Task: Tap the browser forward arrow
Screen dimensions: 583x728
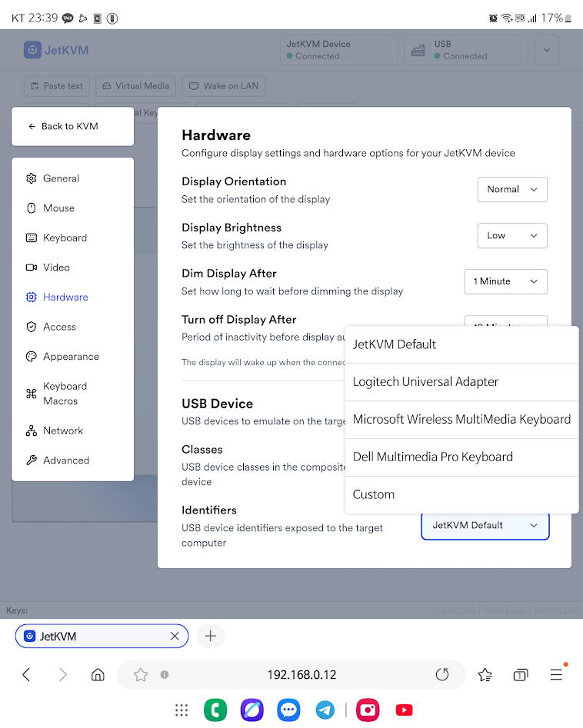Action: [x=63, y=675]
